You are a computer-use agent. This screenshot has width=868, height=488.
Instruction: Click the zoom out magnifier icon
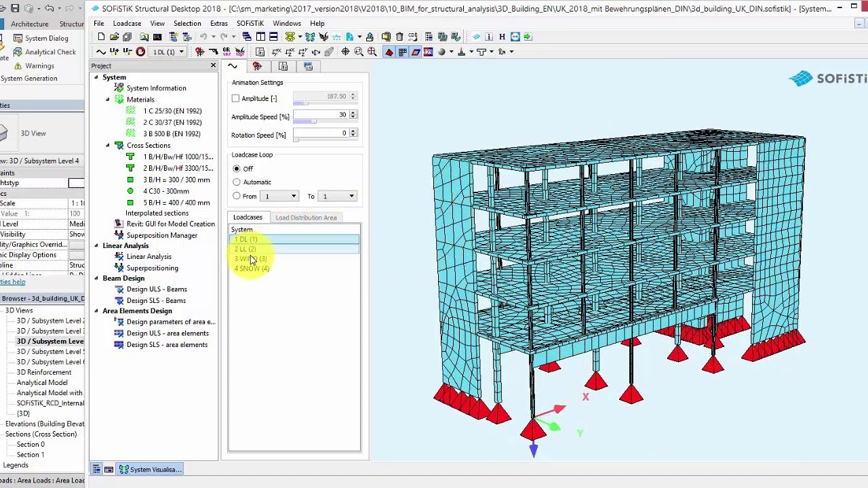tap(359, 52)
